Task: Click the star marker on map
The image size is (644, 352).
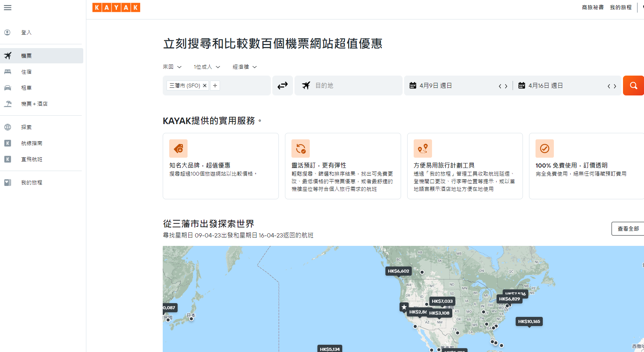Action: coord(404,307)
